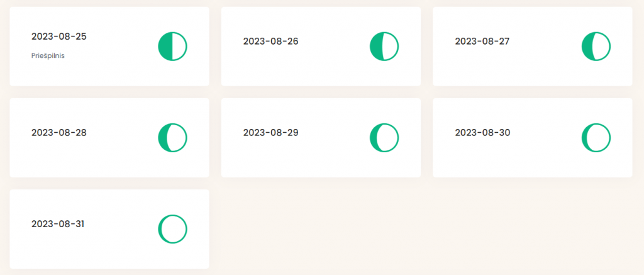The image size is (644, 275).
Task: Click the 2023-08-30 date text
Action: pos(482,133)
